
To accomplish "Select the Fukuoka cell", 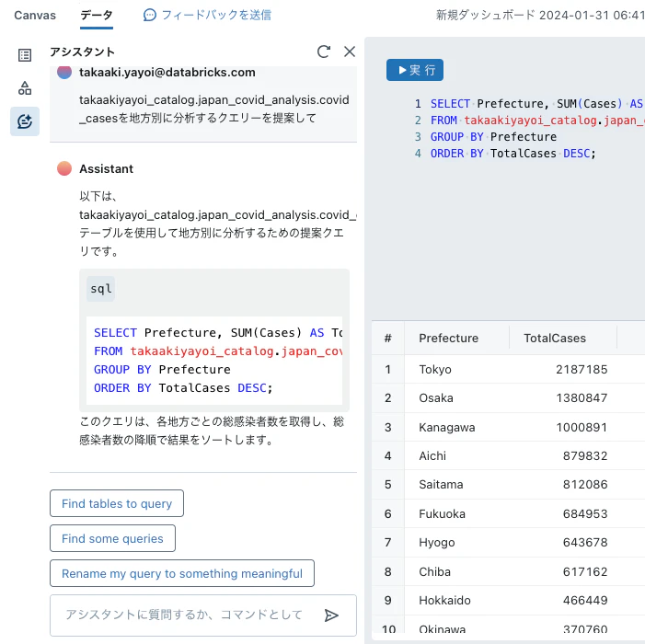I will click(443, 513).
